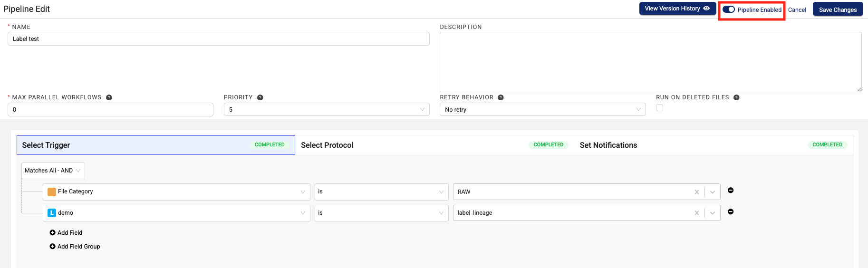Open the Retry Behavior dropdown

coord(542,109)
